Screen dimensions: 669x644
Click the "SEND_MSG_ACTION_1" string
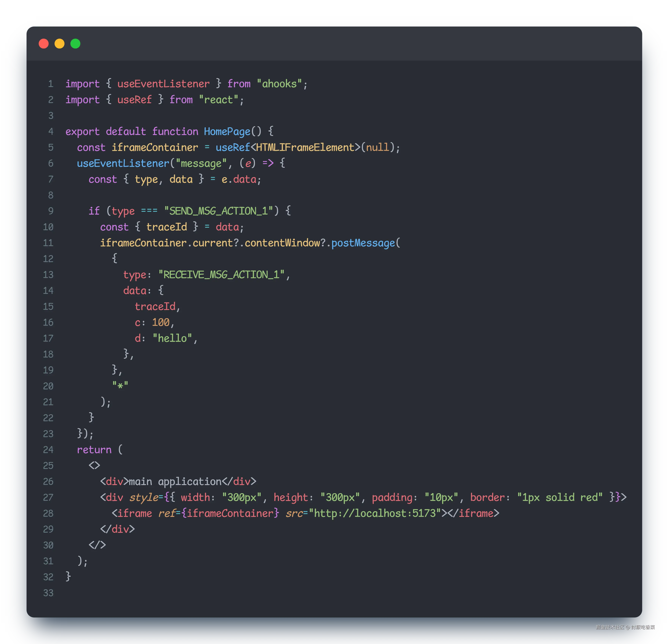[x=218, y=211]
